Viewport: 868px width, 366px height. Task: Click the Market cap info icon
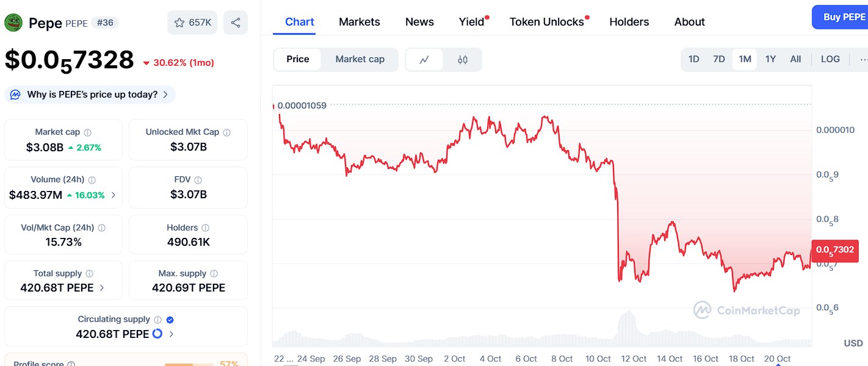coord(88,132)
